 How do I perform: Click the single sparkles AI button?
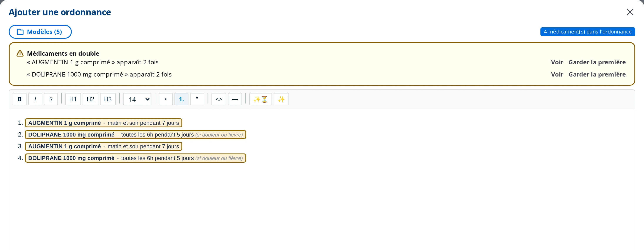click(x=281, y=99)
